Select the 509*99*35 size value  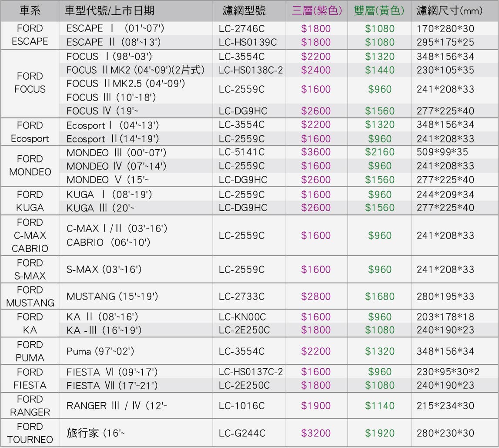(x=442, y=152)
